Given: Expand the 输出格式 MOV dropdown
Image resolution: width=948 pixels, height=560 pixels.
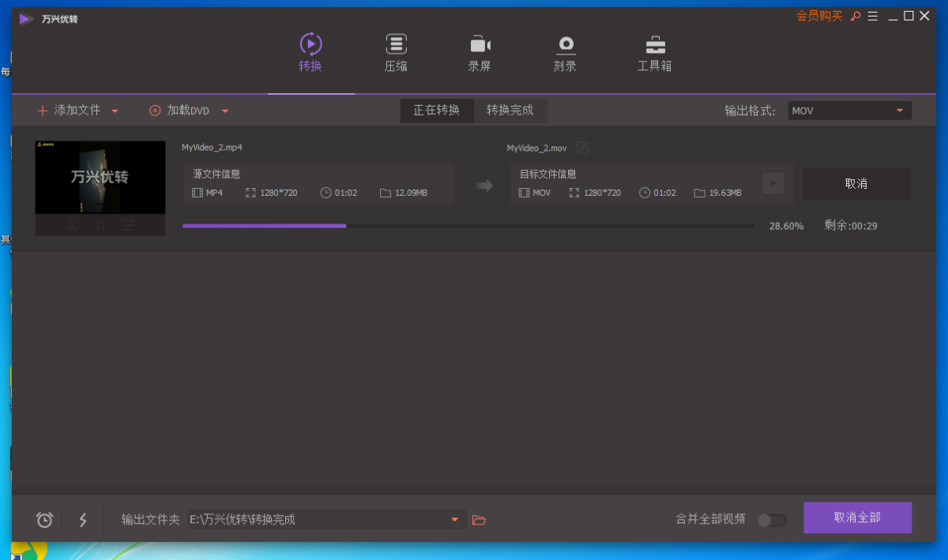Looking at the screenshot, I should [899, 111].
